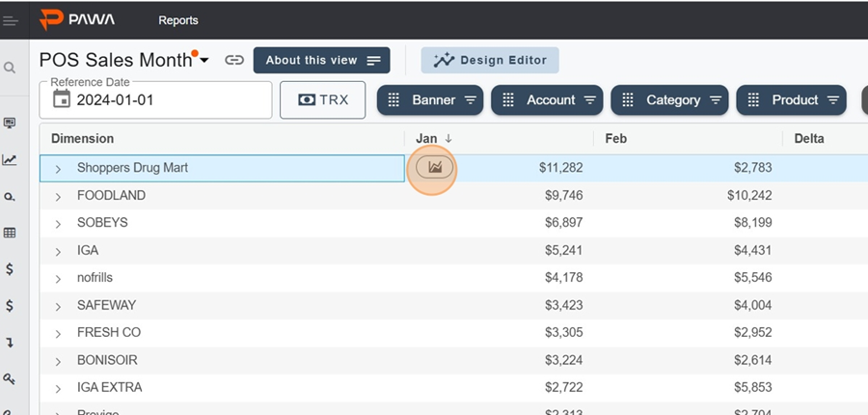Expand the FRESH CO row
Screen dimensions: 868x415
tap(58, 334)
